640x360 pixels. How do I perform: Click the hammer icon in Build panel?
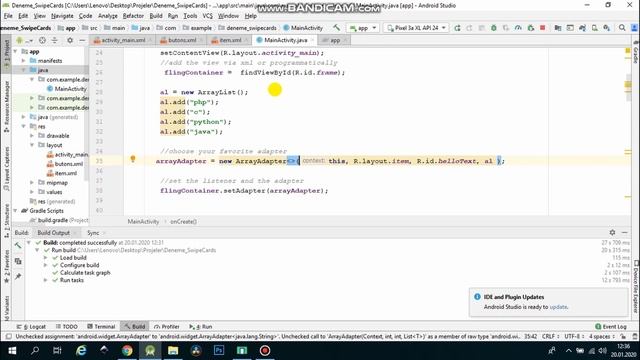pos(18,245)
